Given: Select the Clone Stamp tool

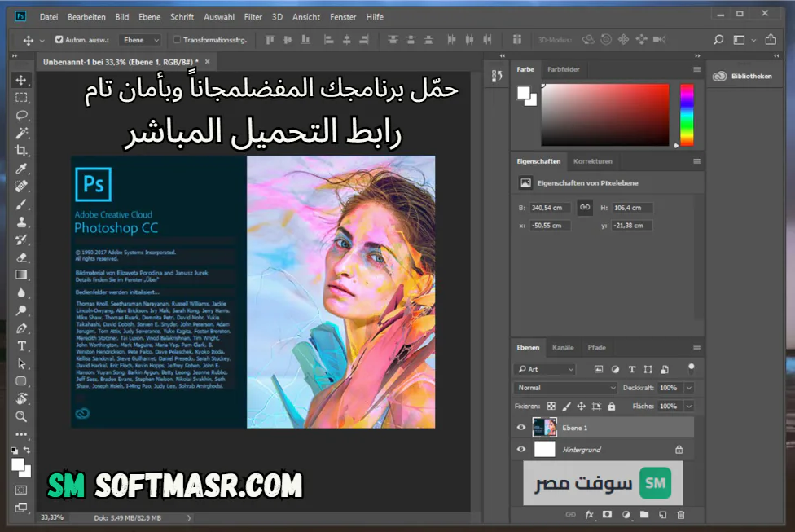Looking at the screenshot, I should click(x=21, y=222).
